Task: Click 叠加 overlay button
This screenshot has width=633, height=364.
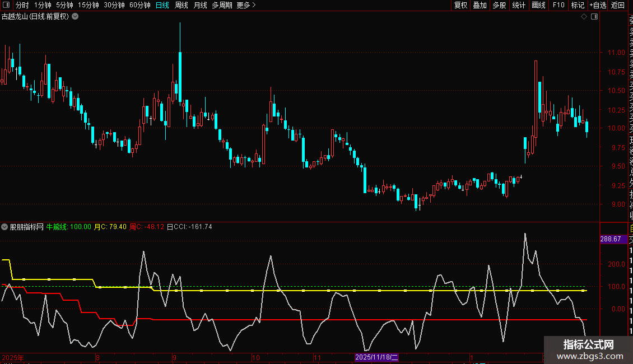Action: 480,5
